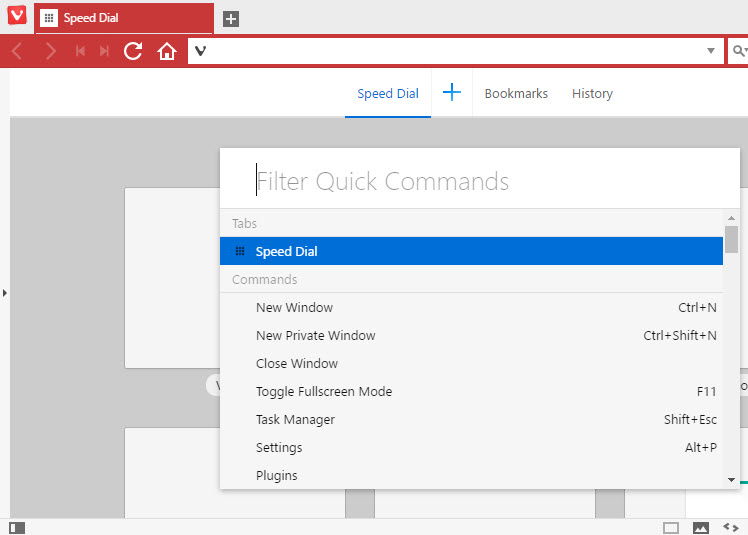Click the Alt+P shortcut label

[700, 448]
